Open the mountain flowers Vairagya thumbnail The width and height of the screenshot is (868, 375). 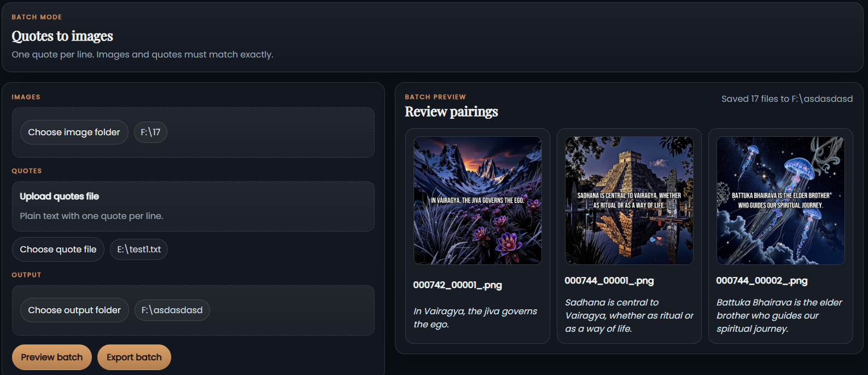tap(477, 200)
